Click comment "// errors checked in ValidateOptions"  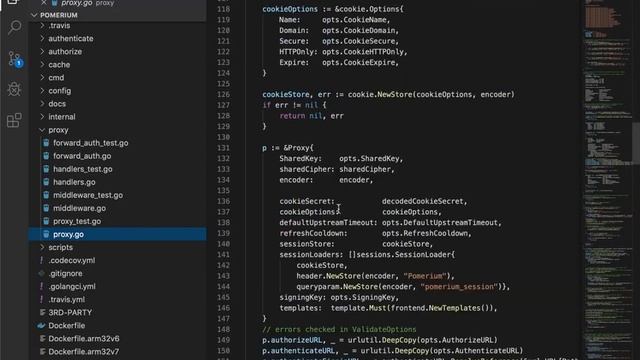pos(339,329)
